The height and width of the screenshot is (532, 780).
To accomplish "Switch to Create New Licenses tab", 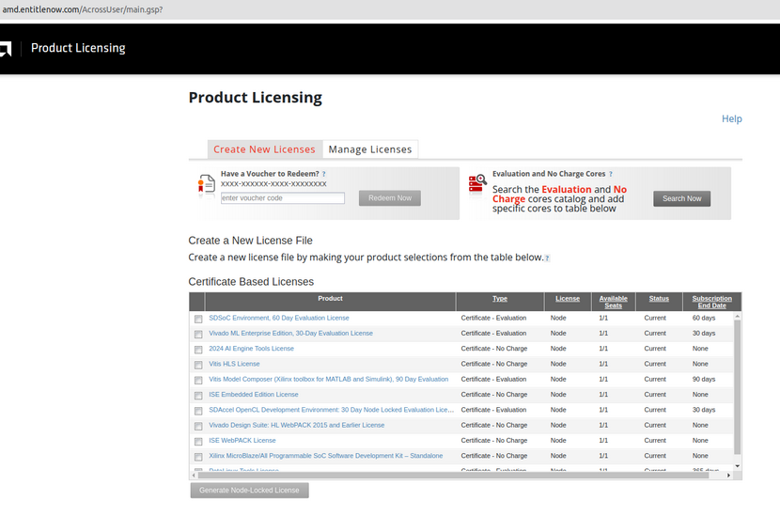I will tap(264, 149).
